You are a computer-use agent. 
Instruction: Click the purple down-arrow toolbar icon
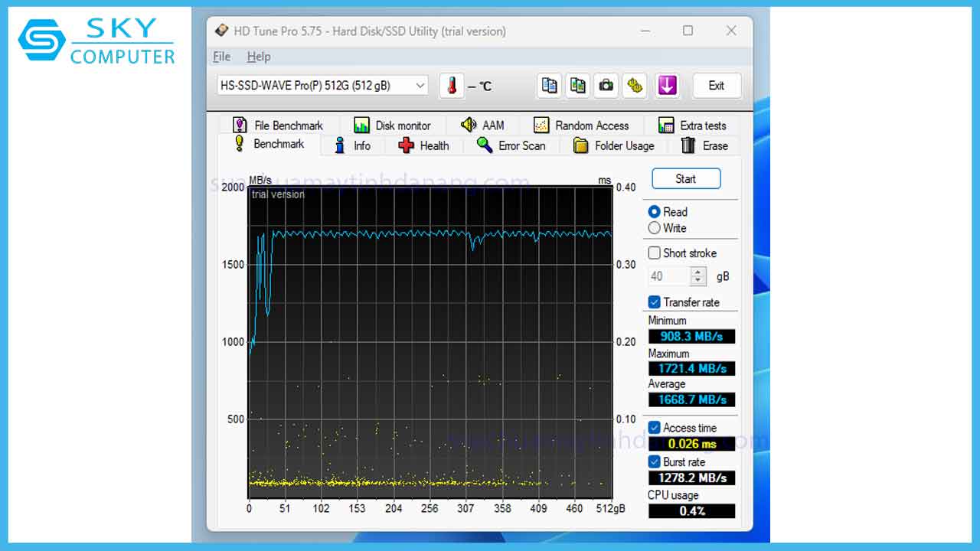[667, 86]
